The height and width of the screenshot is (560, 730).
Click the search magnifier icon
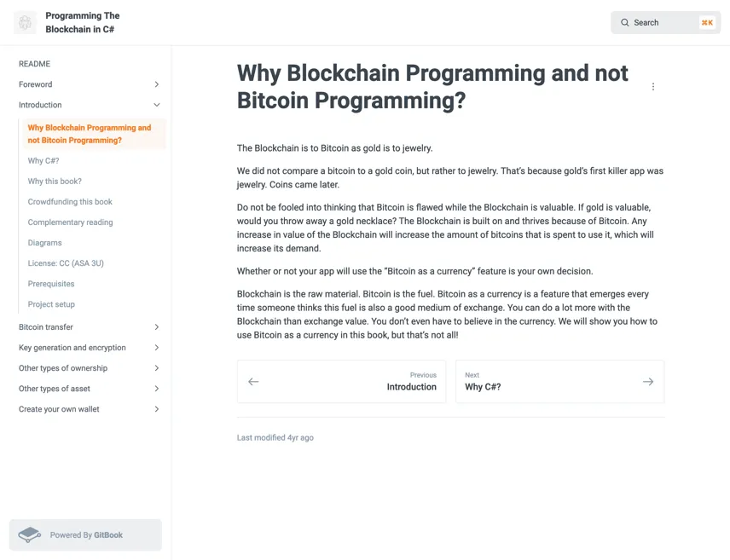point(625,22)
